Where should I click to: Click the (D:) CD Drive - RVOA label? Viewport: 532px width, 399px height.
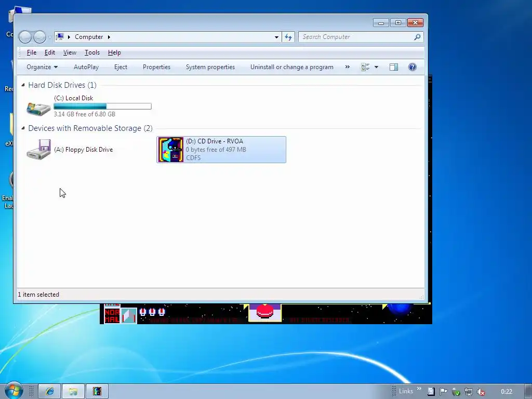coord(215,141)
